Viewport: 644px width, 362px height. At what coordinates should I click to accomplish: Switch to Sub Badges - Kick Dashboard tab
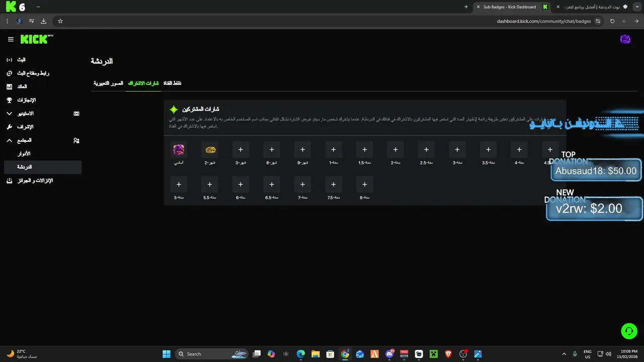point(513,7)
